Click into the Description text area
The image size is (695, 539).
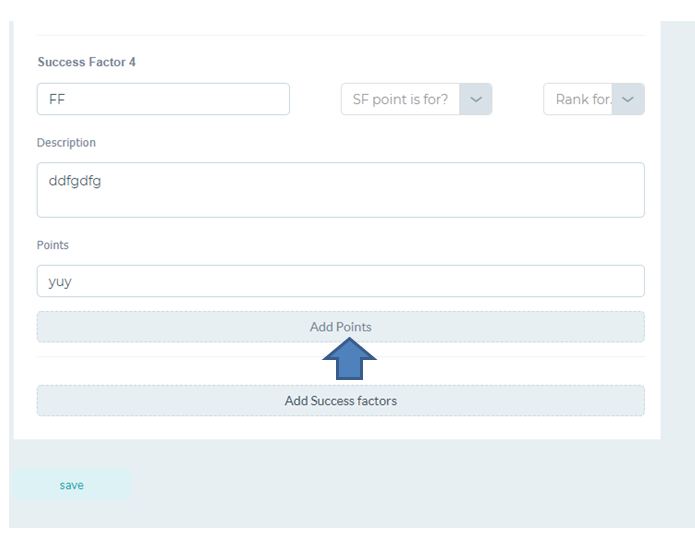pos(340,190)
